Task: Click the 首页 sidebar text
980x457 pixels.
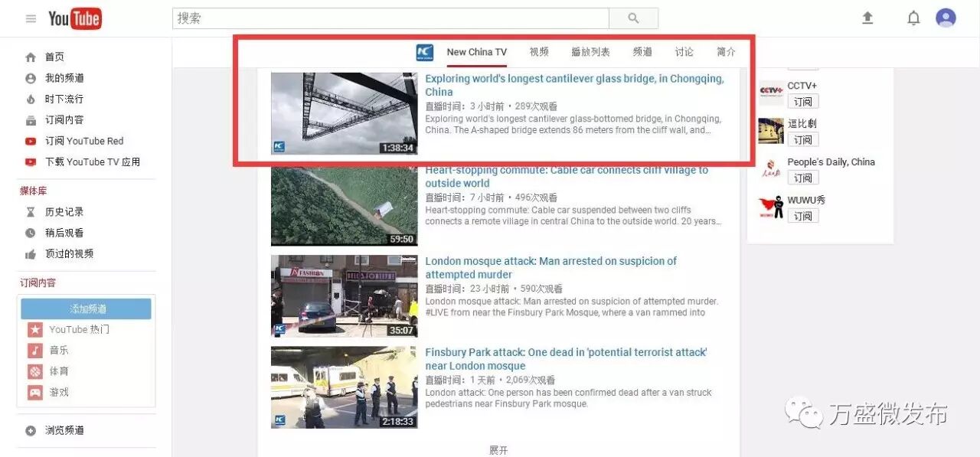Action: click(54, 57)
